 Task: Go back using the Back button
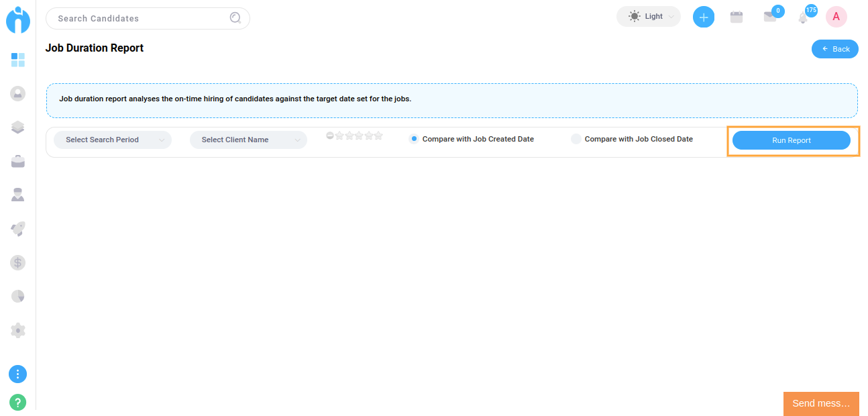(x=835, y=49)
